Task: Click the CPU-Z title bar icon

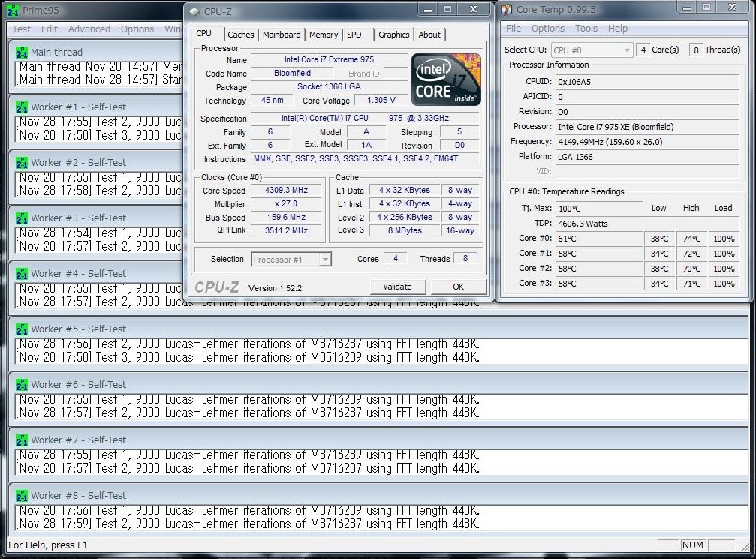Action: [x=194, y=11]
